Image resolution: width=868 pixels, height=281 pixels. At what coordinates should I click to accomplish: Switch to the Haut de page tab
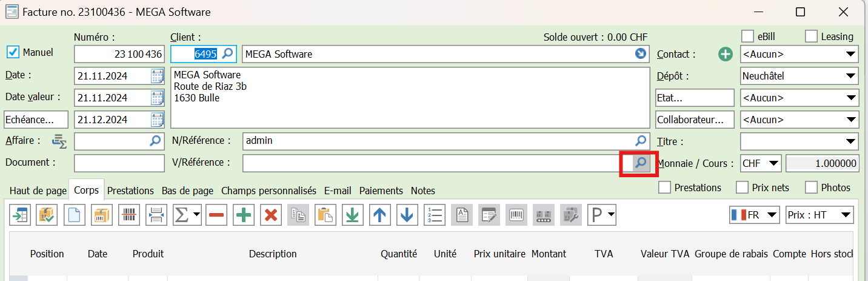[38, 191]
